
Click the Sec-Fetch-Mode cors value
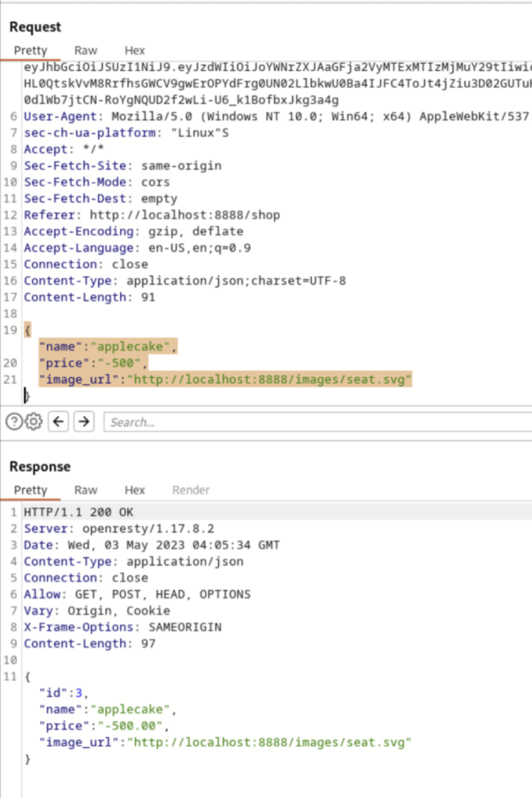156,182
